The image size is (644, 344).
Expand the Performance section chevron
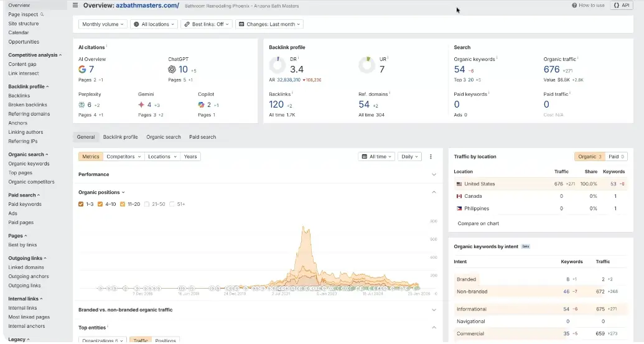(x=434, y=174)
